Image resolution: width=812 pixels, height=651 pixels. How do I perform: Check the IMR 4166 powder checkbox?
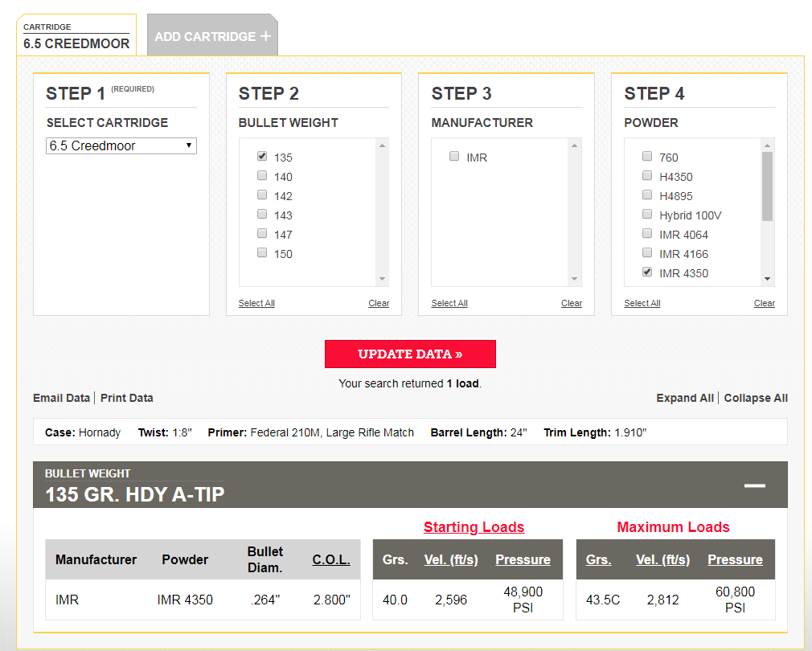pos(647,252)
